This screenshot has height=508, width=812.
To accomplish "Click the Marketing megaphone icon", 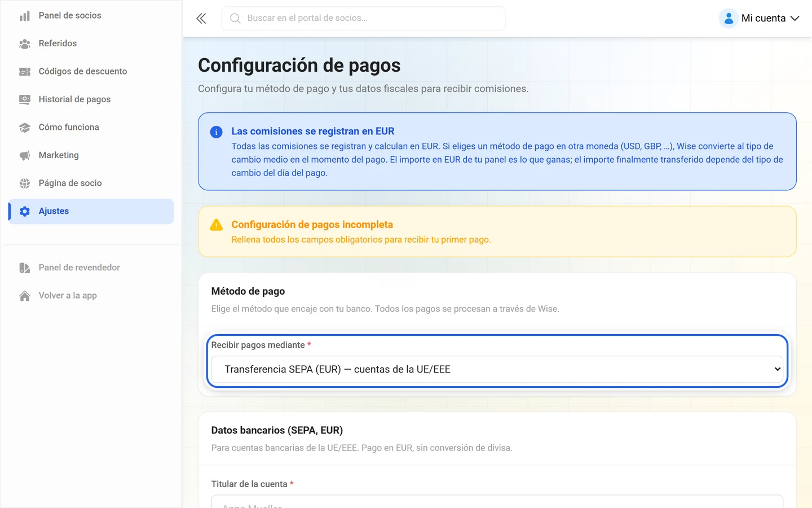I will 25,155.
